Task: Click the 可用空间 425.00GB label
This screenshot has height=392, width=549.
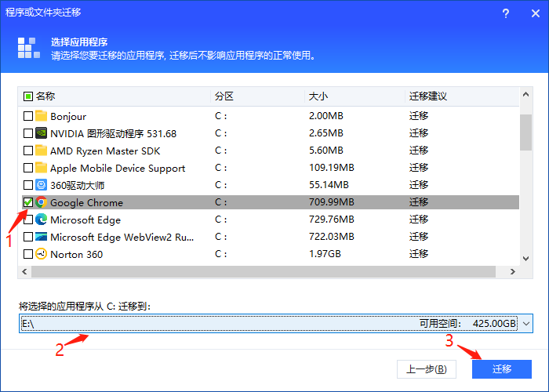Action: 467,323
